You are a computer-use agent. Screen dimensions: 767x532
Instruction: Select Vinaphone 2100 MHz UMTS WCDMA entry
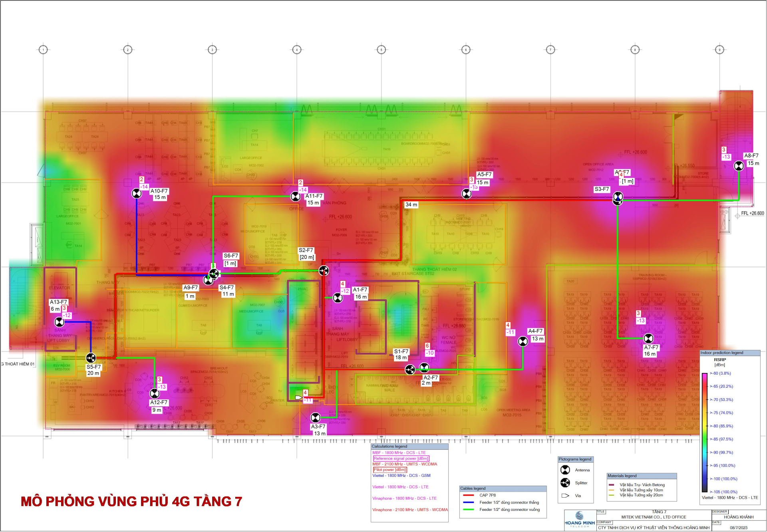(410, 510)
